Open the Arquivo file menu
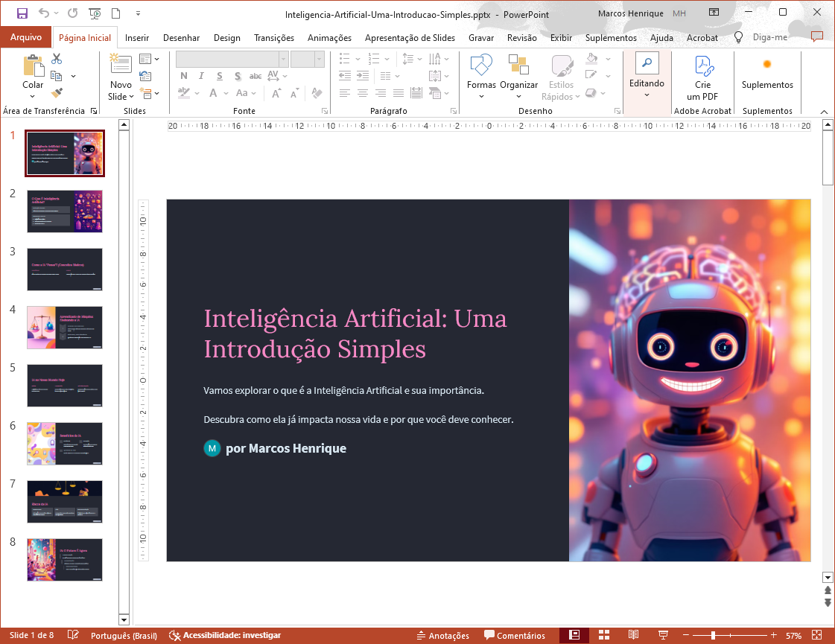This screenshot has width=835, height=644. click(26, 37)
